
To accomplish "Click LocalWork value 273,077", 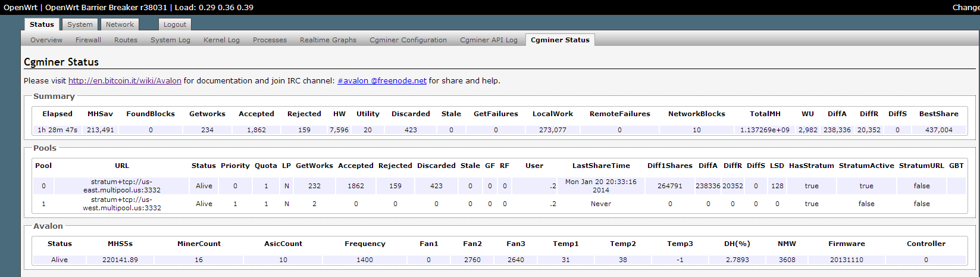I will (553, 130).
